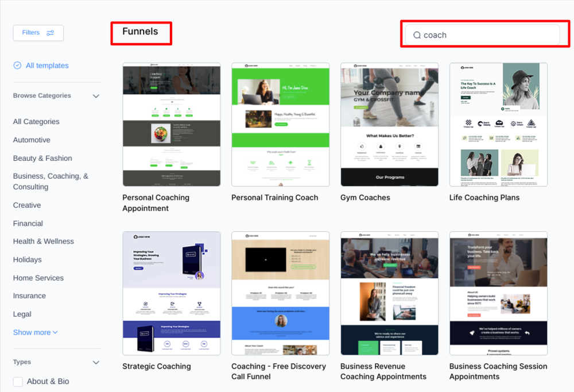The image size is (574, 392).
Task: Click Strategic Coaching title text
Action: tap(157, 366)
